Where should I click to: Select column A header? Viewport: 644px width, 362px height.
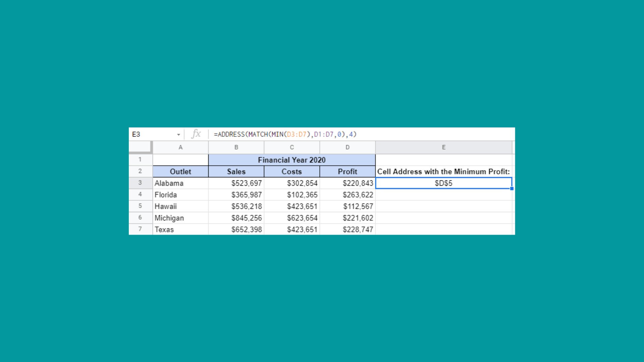click(x=180, y=147)
